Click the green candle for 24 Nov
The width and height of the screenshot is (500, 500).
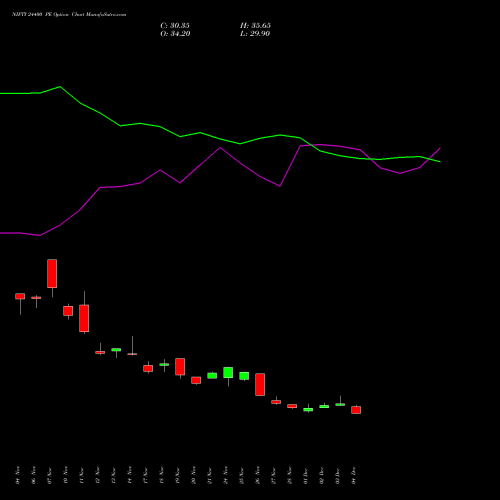(228, 373)
